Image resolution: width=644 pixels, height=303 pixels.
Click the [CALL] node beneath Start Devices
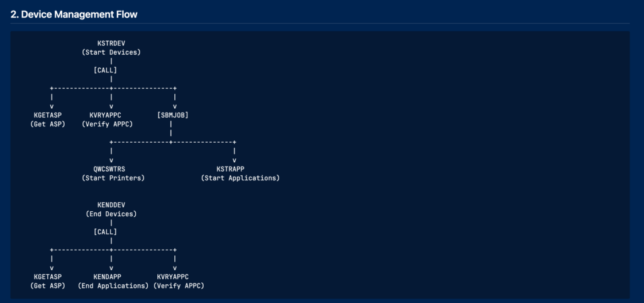[105, 70]
